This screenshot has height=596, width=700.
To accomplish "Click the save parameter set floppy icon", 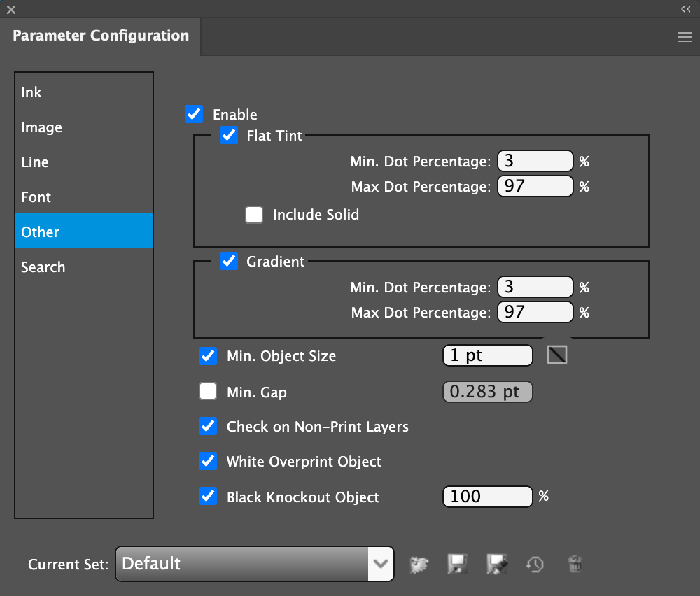I will tap(457, 564).
